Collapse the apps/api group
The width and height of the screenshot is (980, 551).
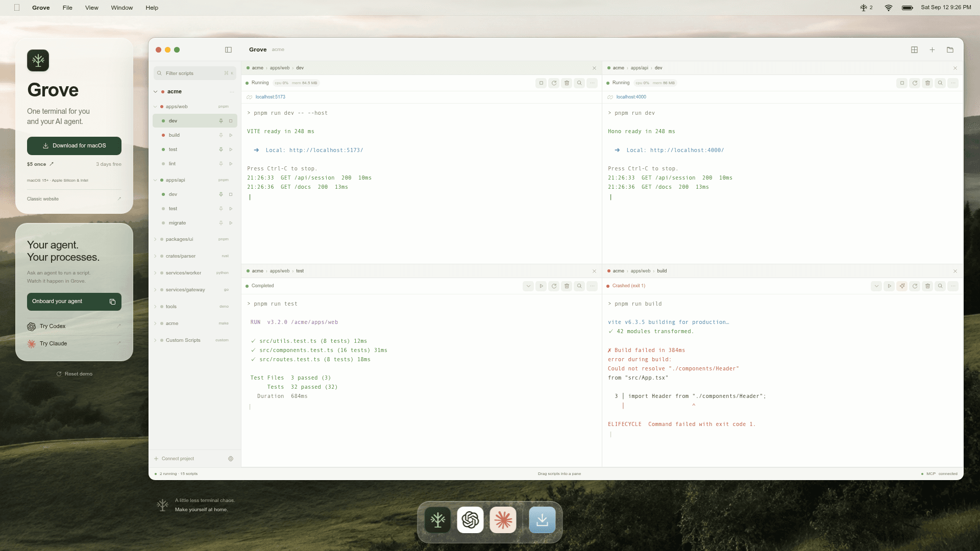155,180
